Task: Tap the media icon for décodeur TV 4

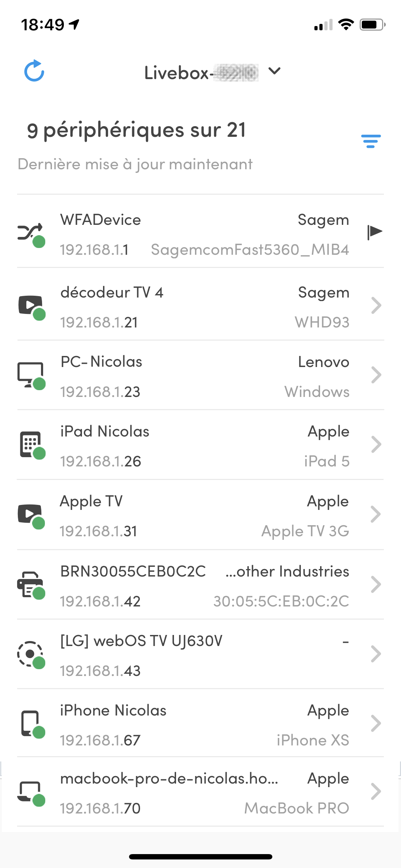Action: [x=31, y=306]
